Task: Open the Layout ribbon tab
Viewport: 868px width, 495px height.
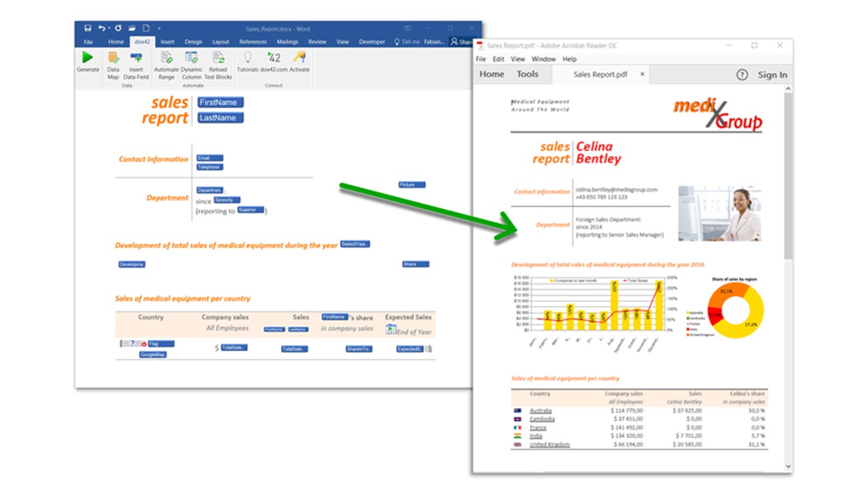Action: (x=221, y=41)
